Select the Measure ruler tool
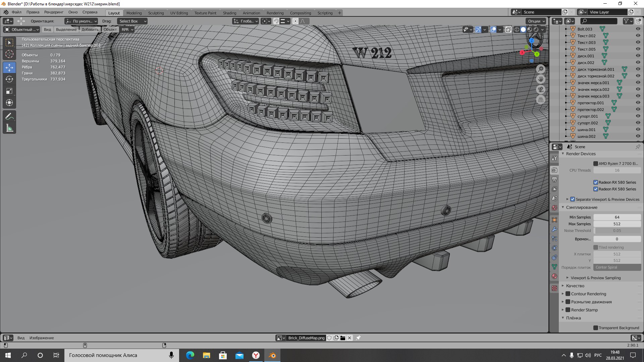Viewport: 644px width, 362px height. click(x=9, y=128)
